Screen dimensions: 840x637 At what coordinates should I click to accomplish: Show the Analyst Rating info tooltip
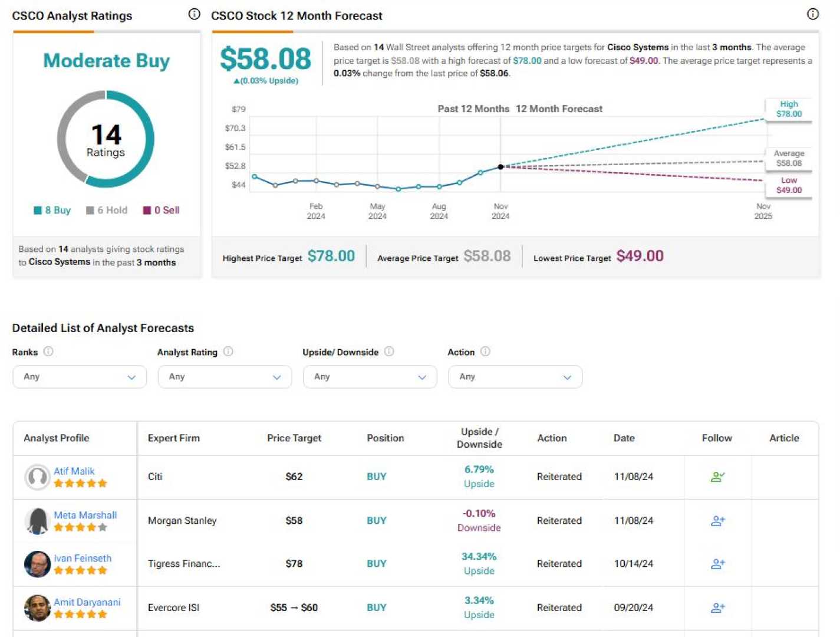pos(228,352)
